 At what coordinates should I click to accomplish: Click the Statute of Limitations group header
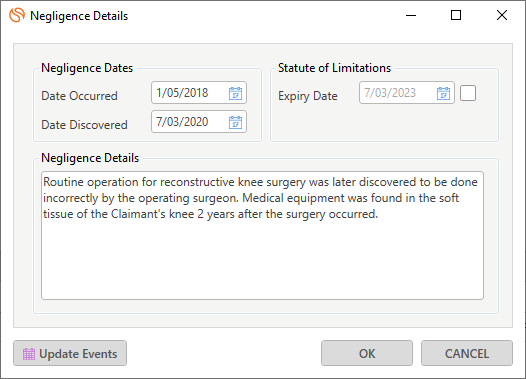click(334, 68)
